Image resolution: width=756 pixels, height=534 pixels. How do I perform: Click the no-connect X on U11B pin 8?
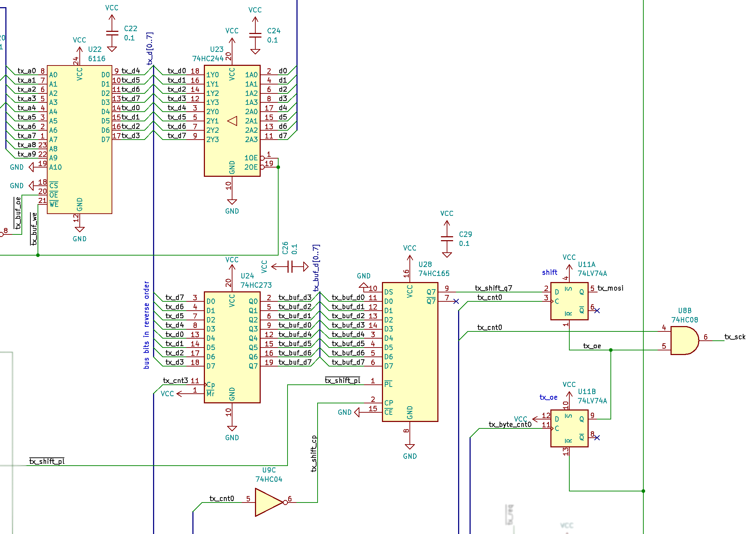click(597, 437)
